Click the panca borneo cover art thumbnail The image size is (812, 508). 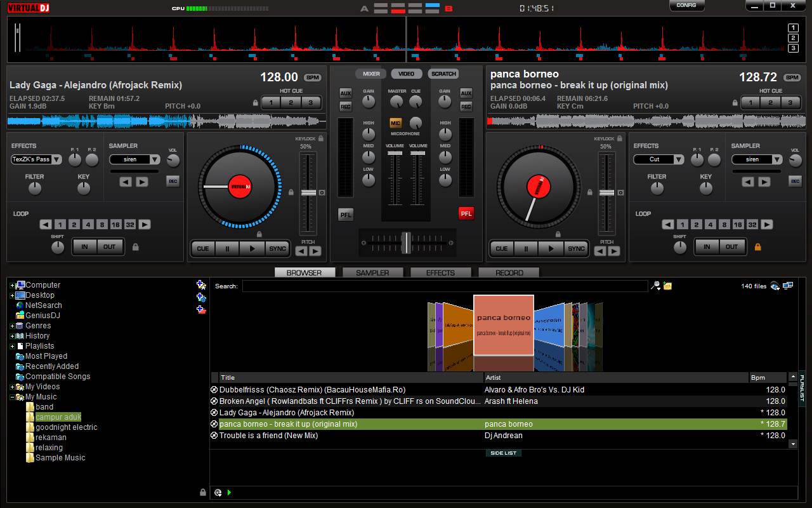tap(504, 325)
